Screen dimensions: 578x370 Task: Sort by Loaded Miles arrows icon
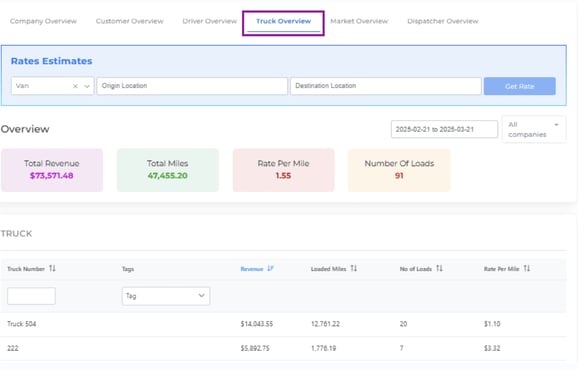pyautogui.click(x=354, y=268)
